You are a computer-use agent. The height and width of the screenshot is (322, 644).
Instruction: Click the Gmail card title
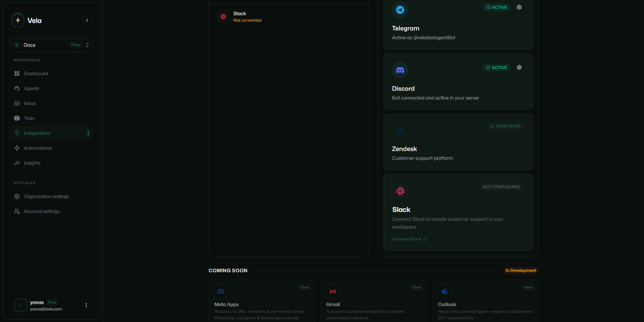pos(333,304)
